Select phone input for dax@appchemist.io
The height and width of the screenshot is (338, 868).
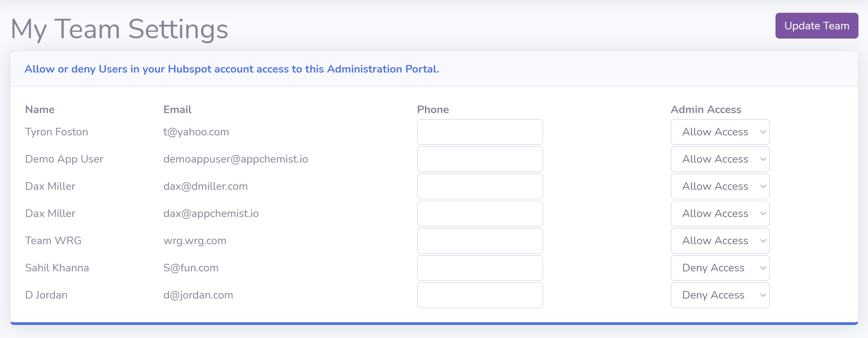480,213
